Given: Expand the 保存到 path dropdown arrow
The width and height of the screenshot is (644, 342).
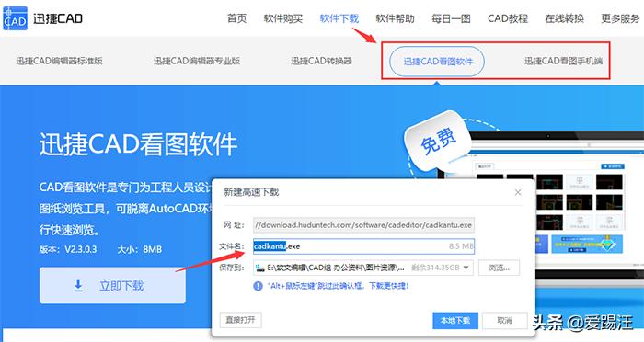Looking at the screenshot, I should pyautogui.click(x=466, y=268).
